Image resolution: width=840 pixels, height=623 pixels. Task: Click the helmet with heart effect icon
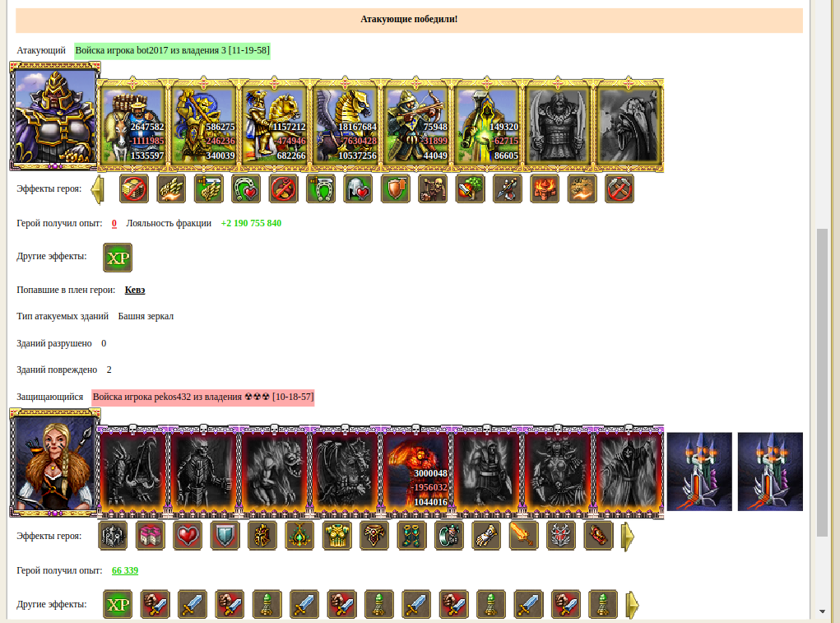[x=358, y=188]
